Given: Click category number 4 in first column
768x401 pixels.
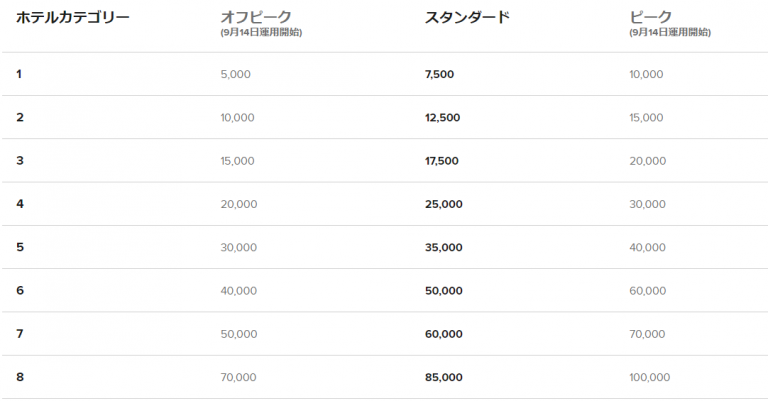Looking at the screenshot, I should point(20,204).
